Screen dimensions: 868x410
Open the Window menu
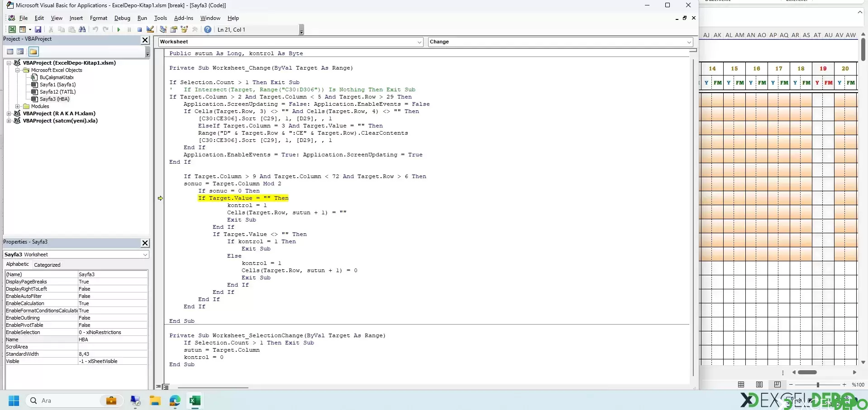pos(210,18)
